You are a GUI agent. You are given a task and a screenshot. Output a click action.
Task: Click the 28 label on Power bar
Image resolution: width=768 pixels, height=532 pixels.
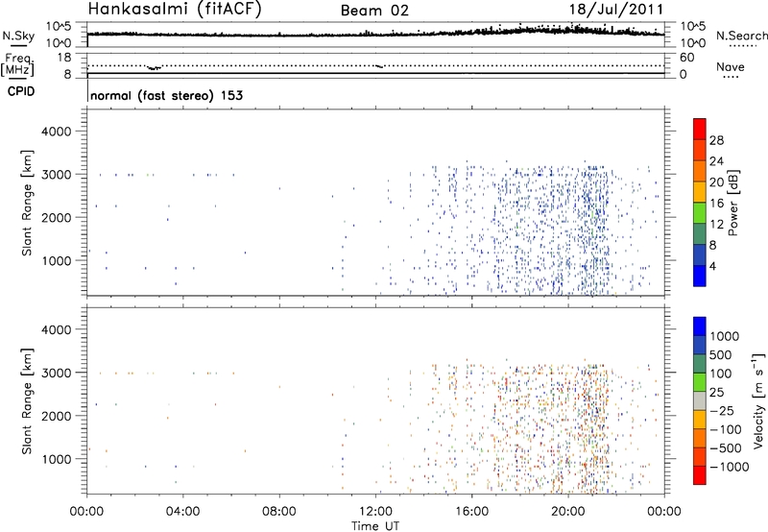(x=716, y=140)
